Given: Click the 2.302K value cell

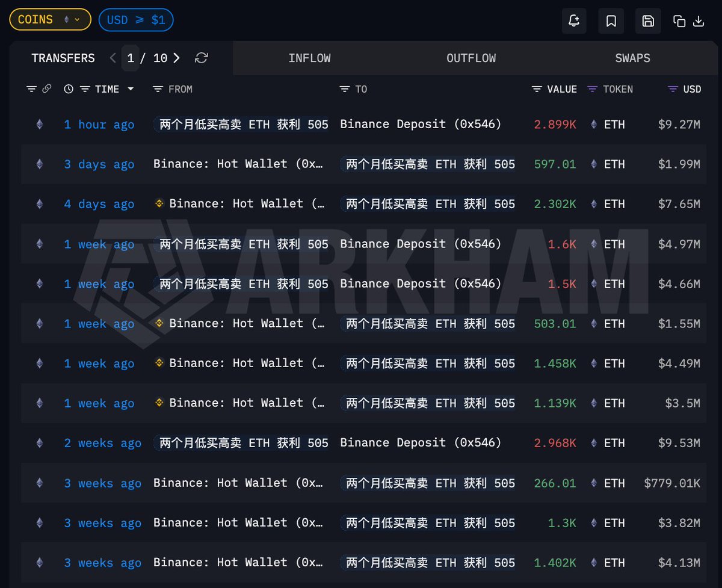Looking at the screenshot, I should pos(555,204).
